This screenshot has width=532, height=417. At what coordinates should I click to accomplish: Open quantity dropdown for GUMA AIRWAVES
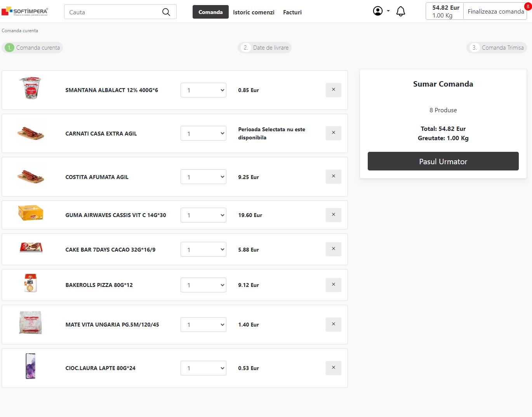(203, 215)
